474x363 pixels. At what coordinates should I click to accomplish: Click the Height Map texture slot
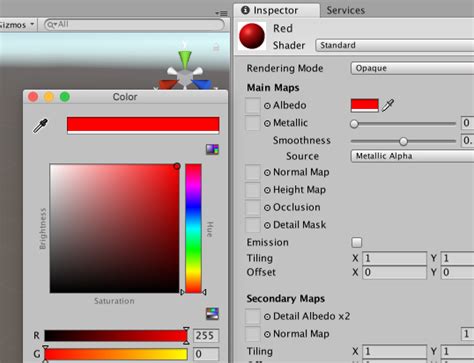coord(252,190)
